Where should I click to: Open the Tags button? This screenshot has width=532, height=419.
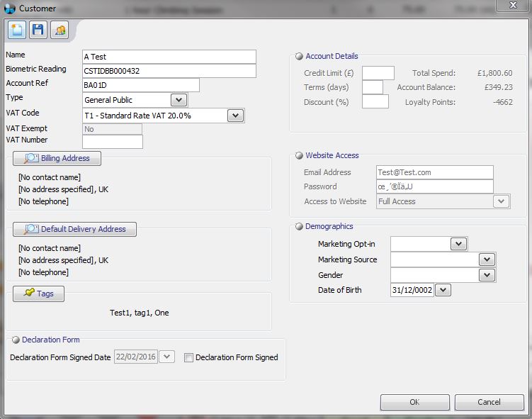tap(38, 294)
